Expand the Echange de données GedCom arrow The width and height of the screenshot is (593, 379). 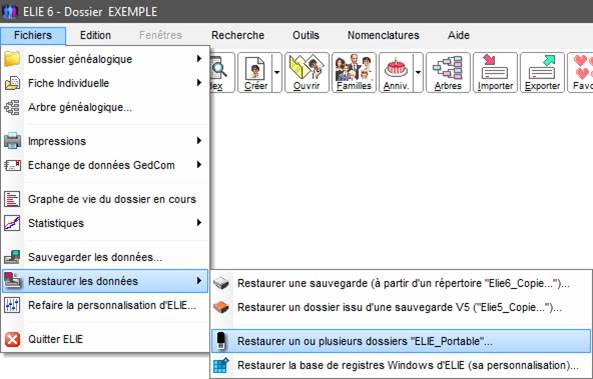tap(199, 165)
